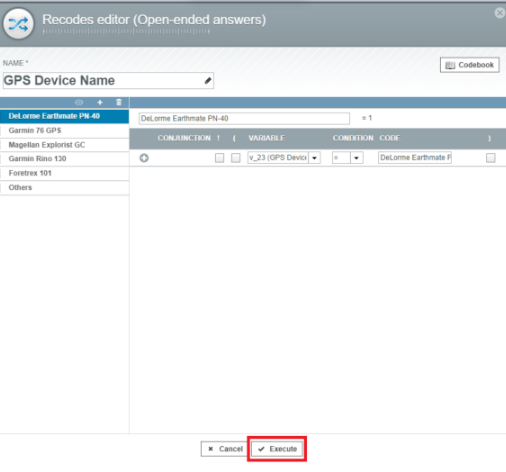Viewport: 506px width, 472px height.
Task: Cancel the recodes editor
Action: coord(225,449)
